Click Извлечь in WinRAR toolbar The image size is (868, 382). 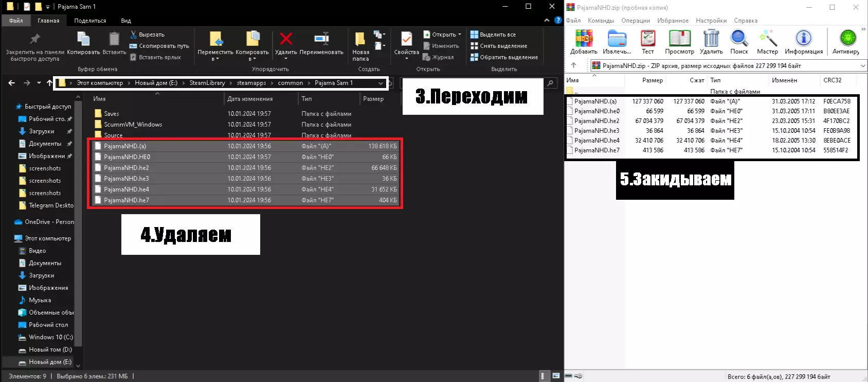pyautogui.click(x=617, y=42)
